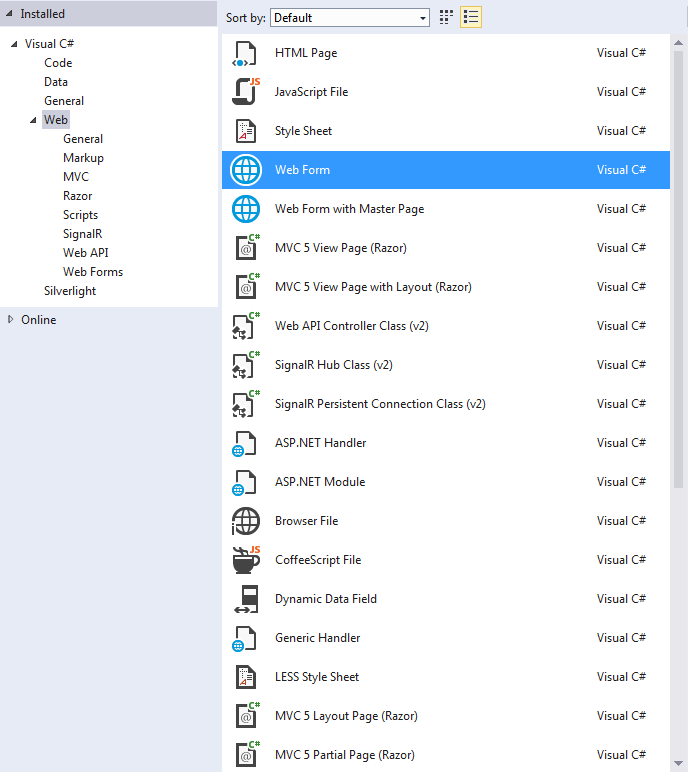This screenshot has height=772, width=688.
Task: Select the Web category node
Action: point(56,120)
